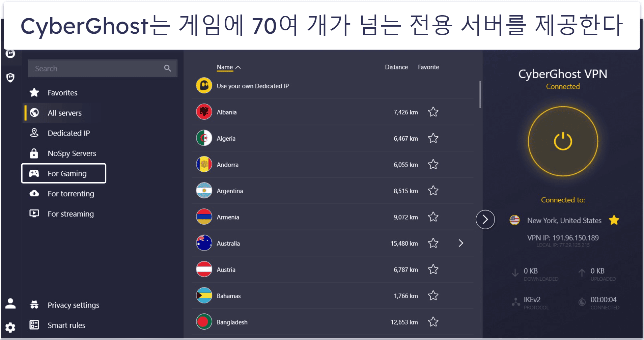Sort server list by Name column
Image resolution: width=644 pixels, height=340 pixels.
click(228, 67)
